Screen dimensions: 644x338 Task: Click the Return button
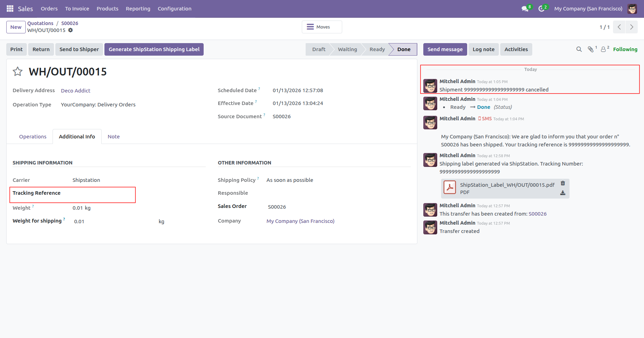(x=41, y=49)
